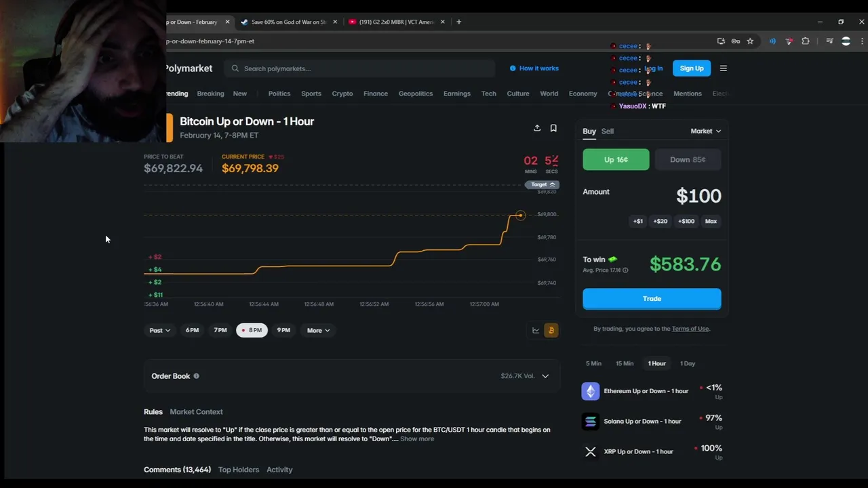Open a new browser tab
This screenshot has height=488, width=868.
tap(459, 22)
